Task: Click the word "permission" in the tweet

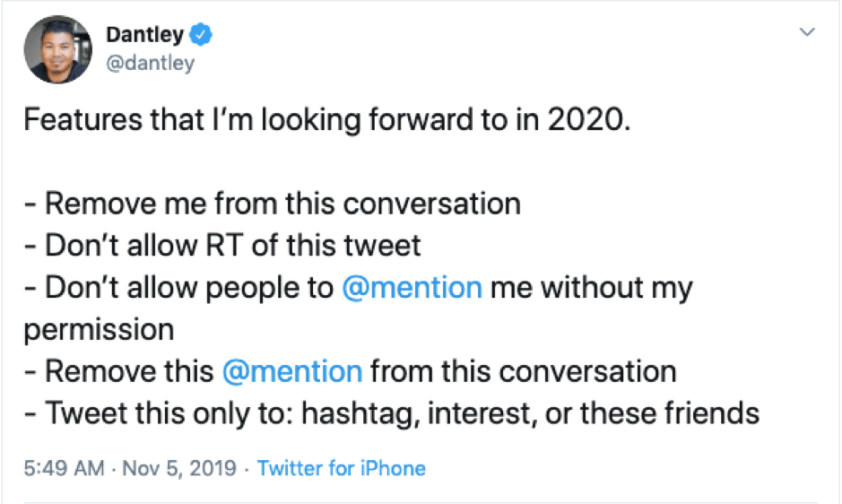Action: [99, 329]
